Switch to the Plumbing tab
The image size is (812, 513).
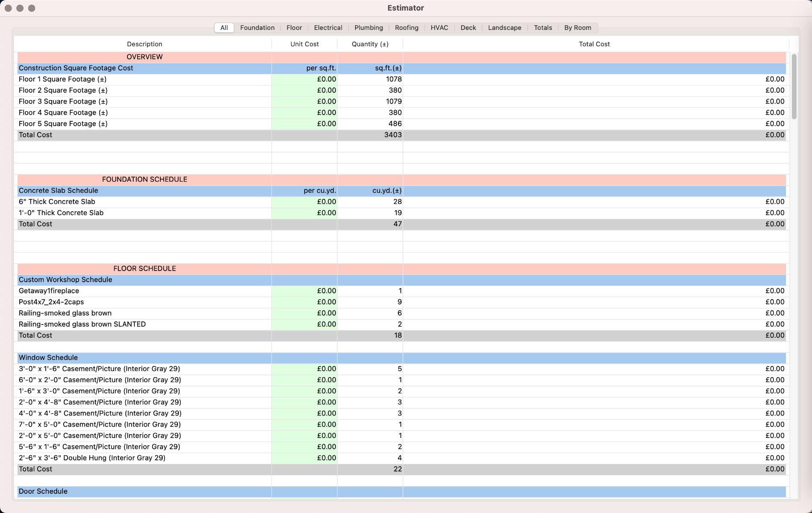click(x=368, y=27)
